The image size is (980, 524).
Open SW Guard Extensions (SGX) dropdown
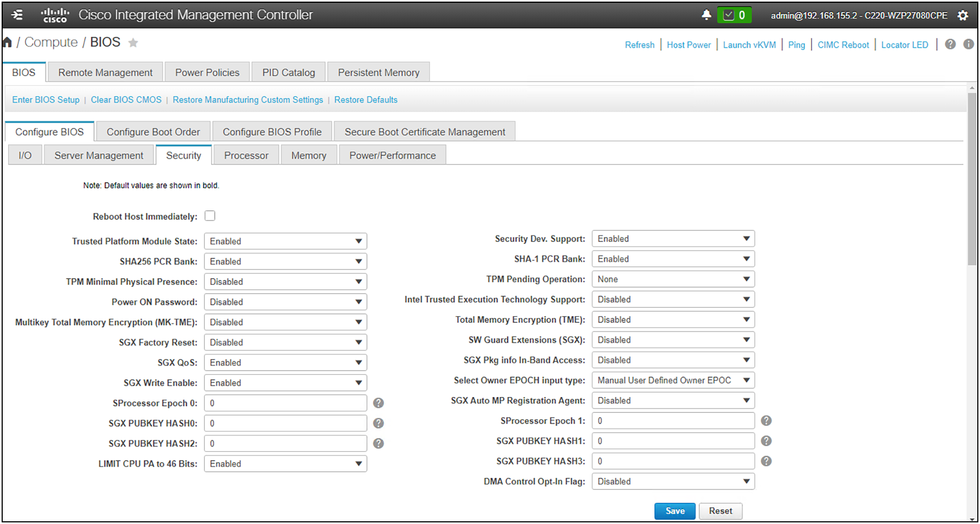(x=673, y=340)
